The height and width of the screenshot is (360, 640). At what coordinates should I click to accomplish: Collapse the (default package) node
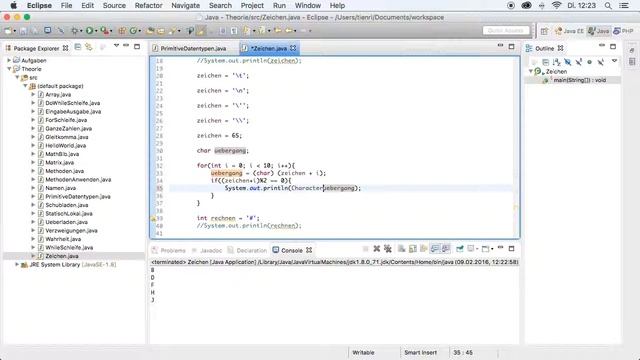(25, 86)
